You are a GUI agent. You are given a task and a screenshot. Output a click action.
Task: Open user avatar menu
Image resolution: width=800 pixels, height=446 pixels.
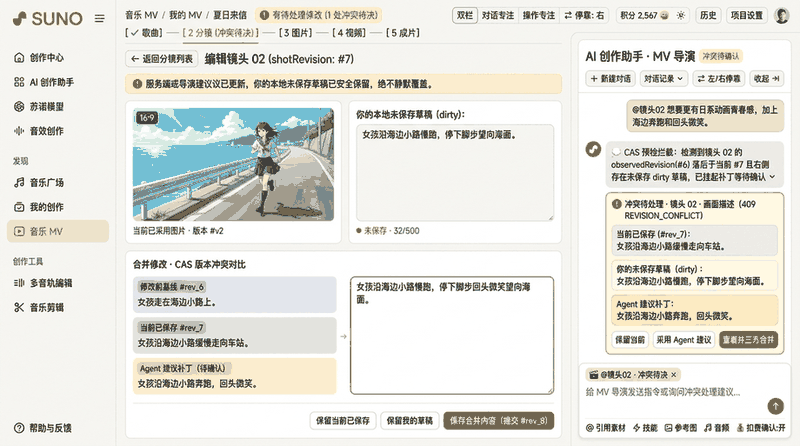click(781, 15)
